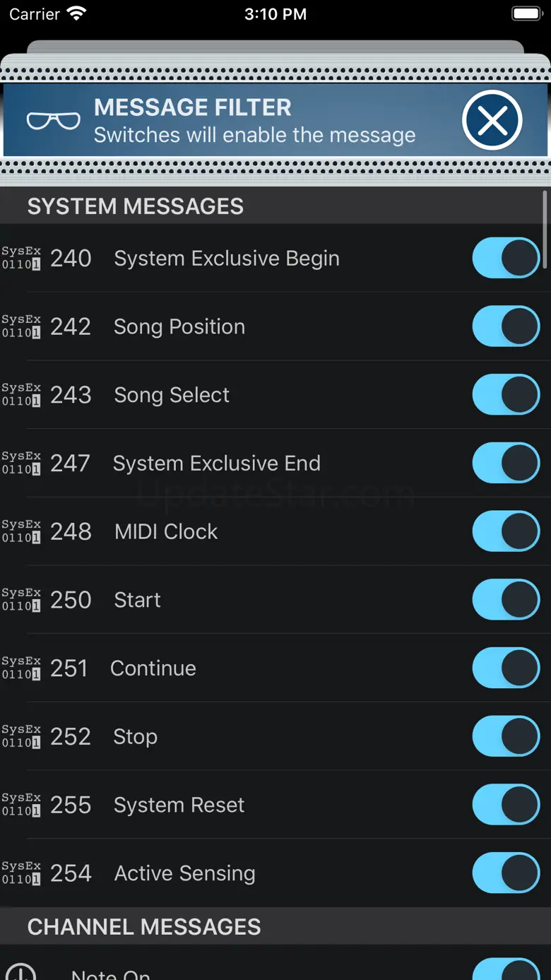Close the Message Filter panel
The width and height of the screenshot is (551, 980).
[492, 121]
